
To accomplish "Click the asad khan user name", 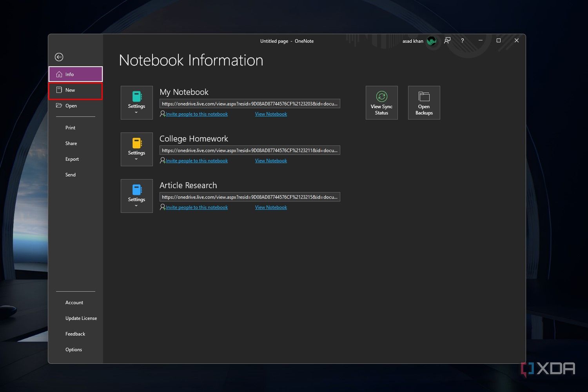I will 413,41.
